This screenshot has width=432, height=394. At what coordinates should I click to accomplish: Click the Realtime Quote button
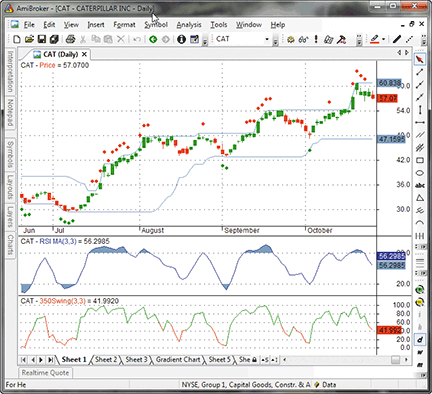(45, 373)
